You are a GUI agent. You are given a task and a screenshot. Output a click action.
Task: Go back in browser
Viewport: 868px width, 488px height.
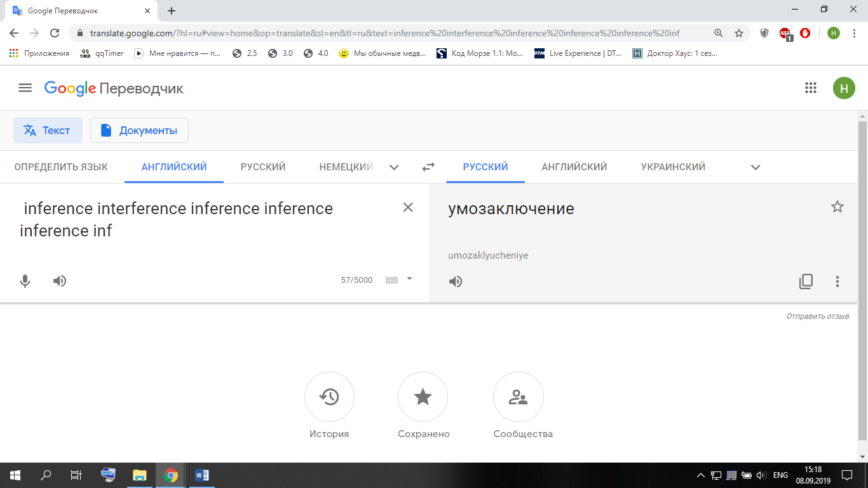click(14, 33)
